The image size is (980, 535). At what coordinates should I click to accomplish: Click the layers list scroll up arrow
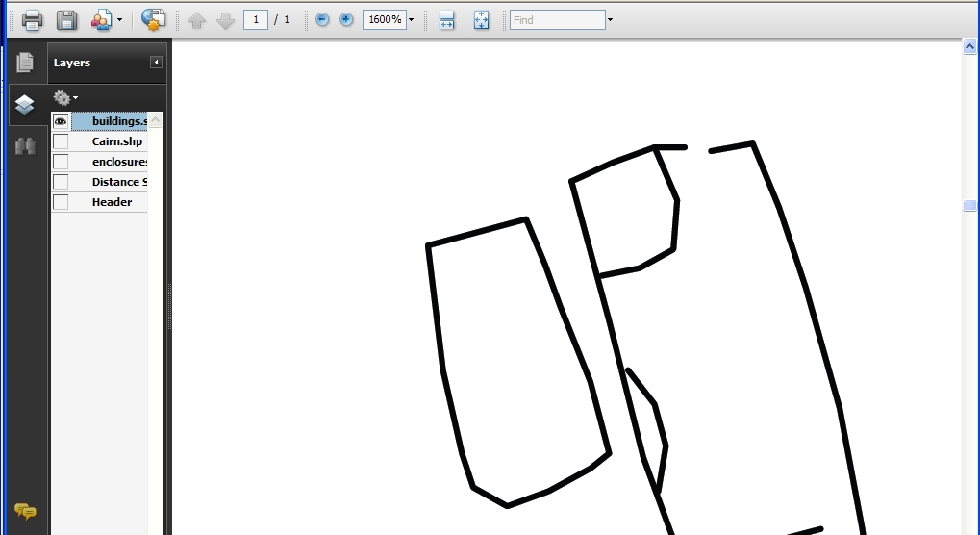coord(155,120)
